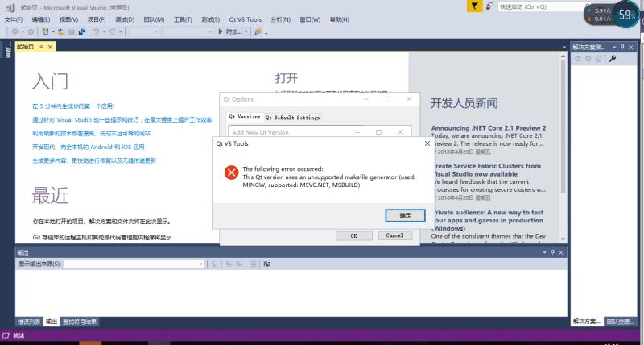Open the solution platforms combo box
This screenshot has width=644, height=345.
188,31
